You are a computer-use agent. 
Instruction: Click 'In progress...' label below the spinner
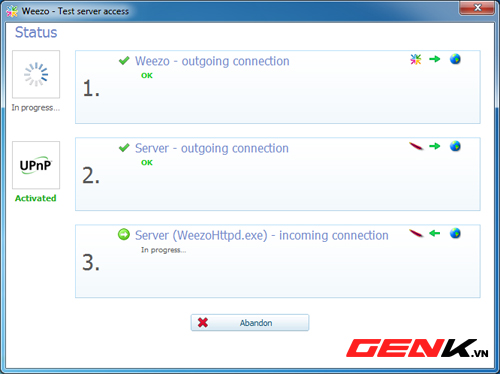[36, 108]
